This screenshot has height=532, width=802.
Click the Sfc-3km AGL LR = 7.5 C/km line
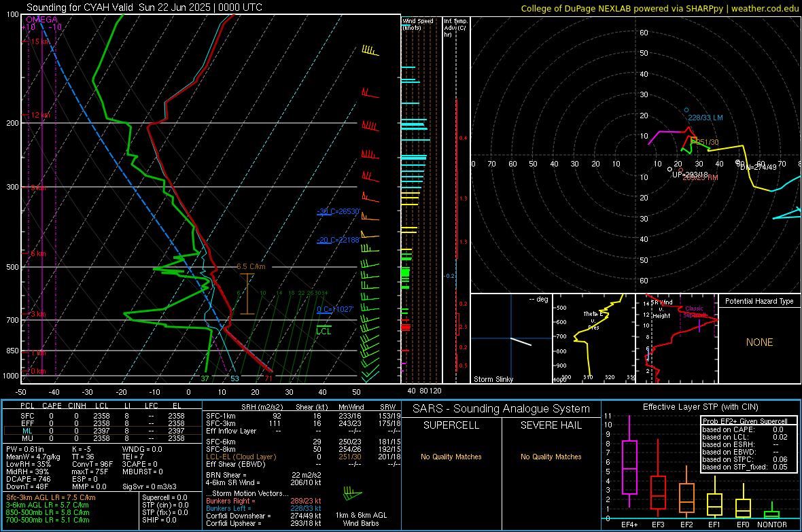(51, 497)
